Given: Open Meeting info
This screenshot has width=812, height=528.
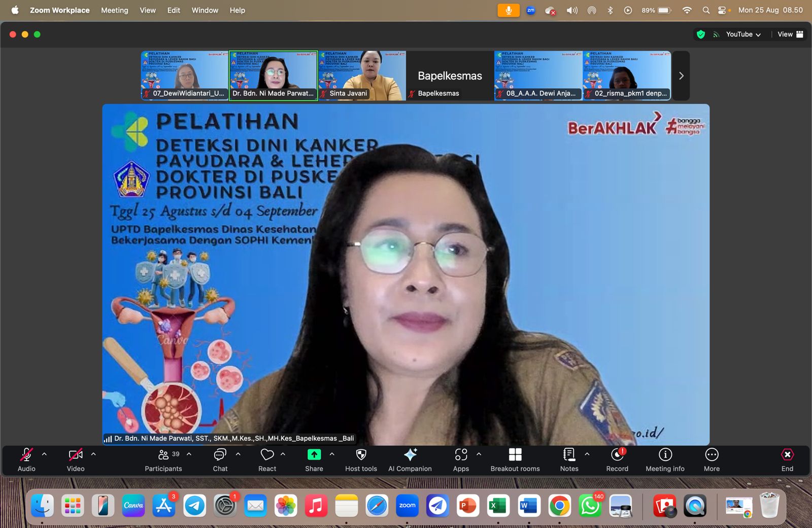Looking at the screenshot, I should point(665,460).
